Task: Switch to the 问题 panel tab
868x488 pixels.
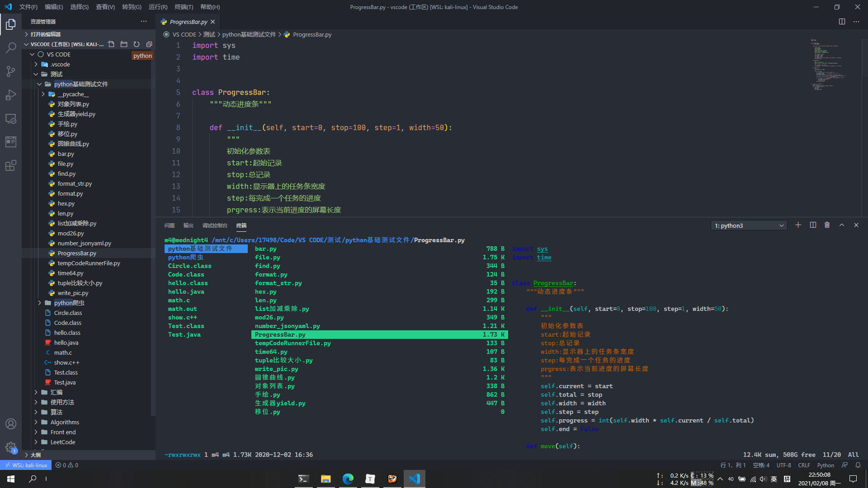Action: (170, 225)
